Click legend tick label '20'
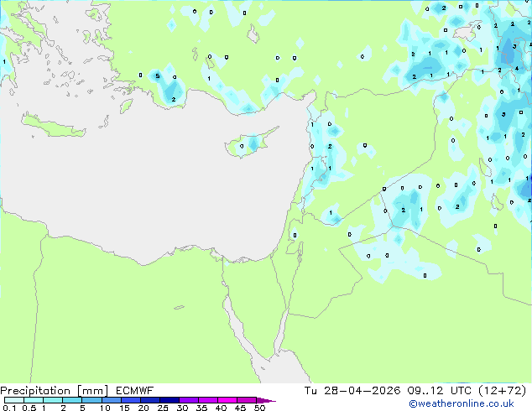Viewport: 532px width, 411px height. coord(143,408)
